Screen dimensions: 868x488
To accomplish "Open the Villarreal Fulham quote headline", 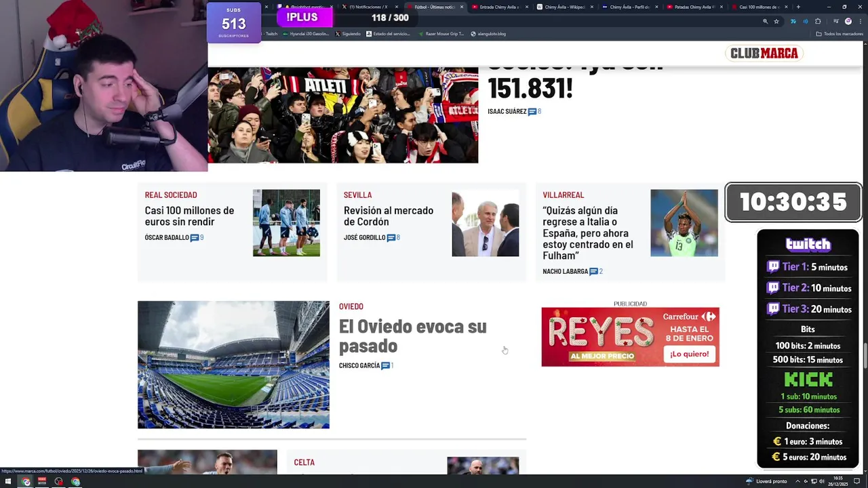I will pos(588,233).
